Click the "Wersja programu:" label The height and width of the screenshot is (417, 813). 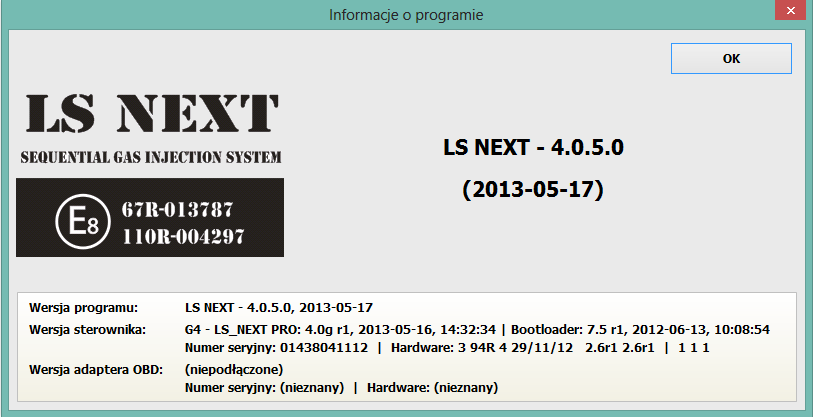coord(83,308)
